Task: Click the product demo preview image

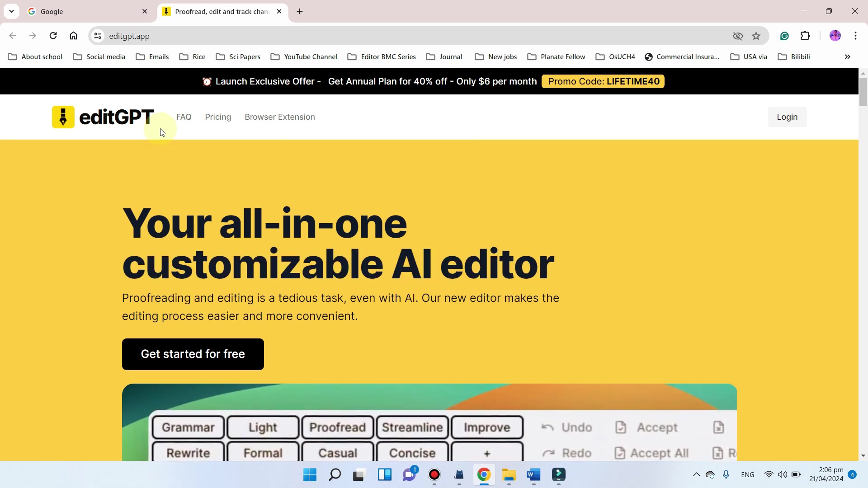Action: pos(429,422)
